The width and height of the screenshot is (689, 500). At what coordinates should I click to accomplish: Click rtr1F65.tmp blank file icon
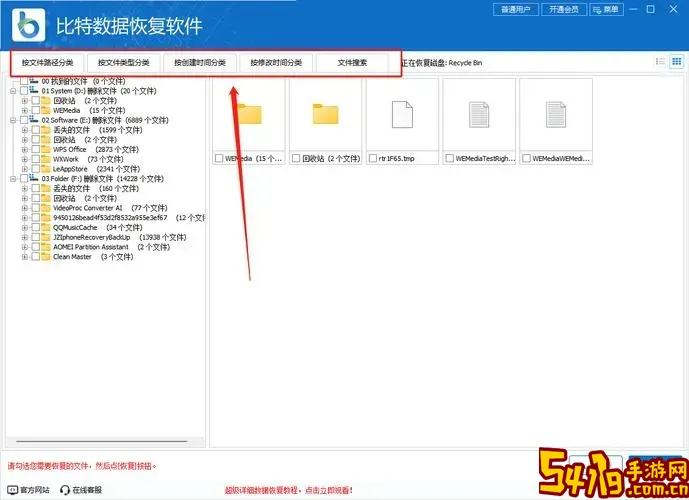coord(402,114)
